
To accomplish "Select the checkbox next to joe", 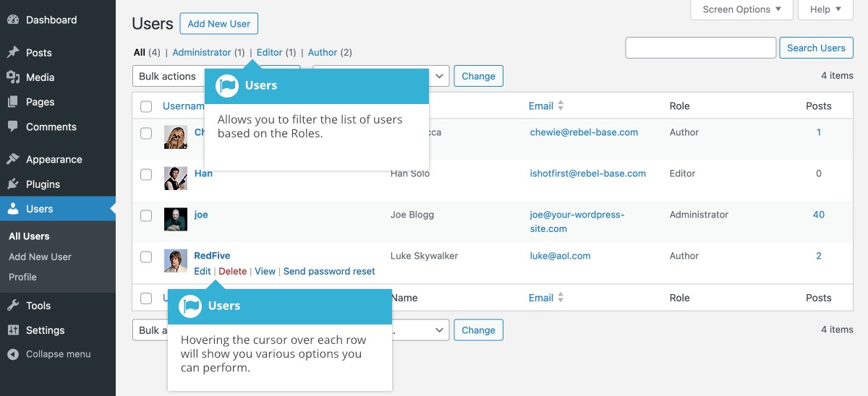I will pyautogui.click(x=146, y=215).
